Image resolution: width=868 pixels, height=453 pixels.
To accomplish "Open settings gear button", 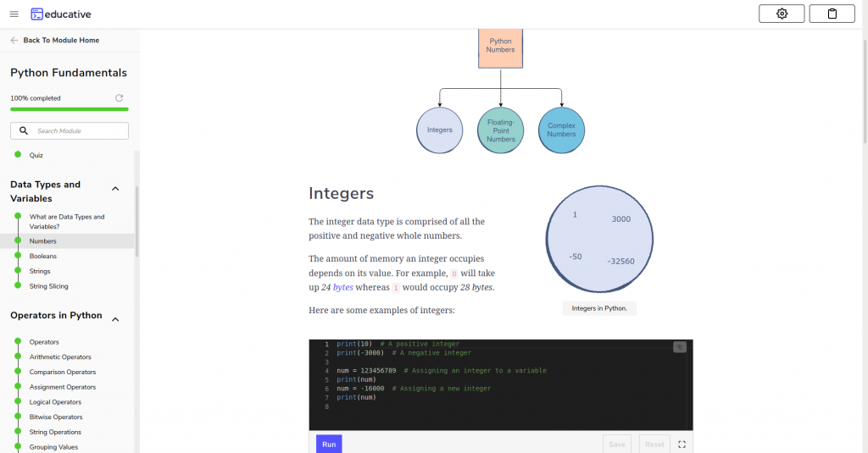I will pyautogui.click(x=782, y=14).
